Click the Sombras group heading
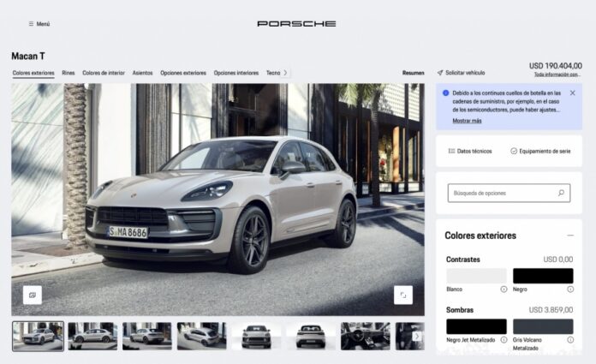Screen dimensions: 596x364 460,310
